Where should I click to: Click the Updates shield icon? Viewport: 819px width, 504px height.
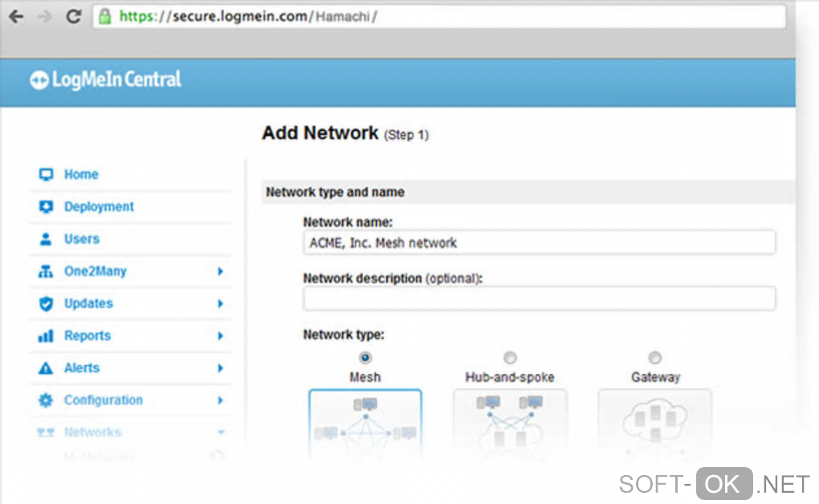pos(46,303)
